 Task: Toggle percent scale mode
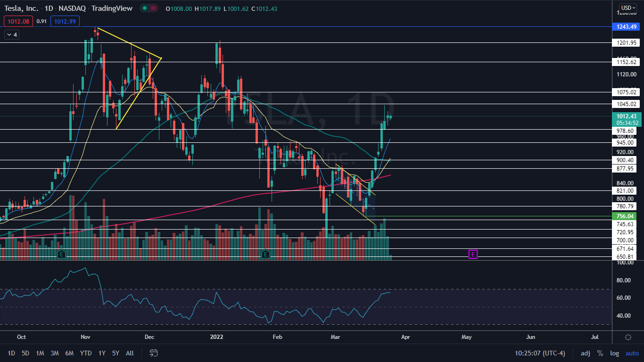[600, 353]
